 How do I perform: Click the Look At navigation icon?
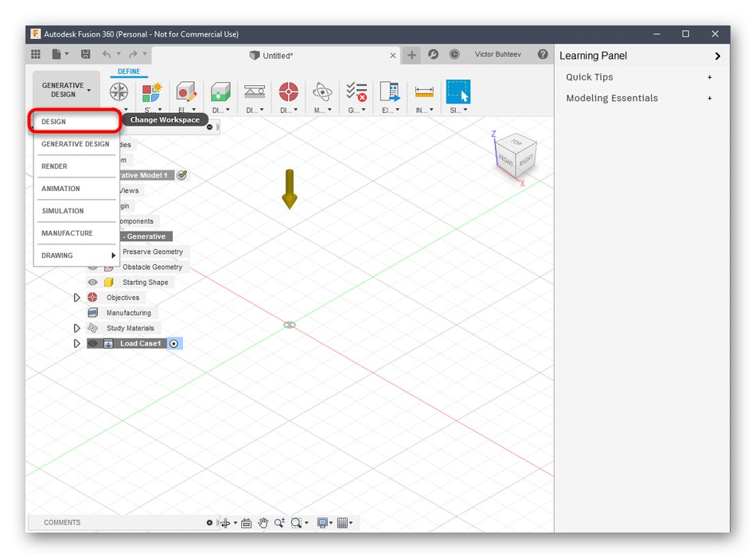pos(247,523)
